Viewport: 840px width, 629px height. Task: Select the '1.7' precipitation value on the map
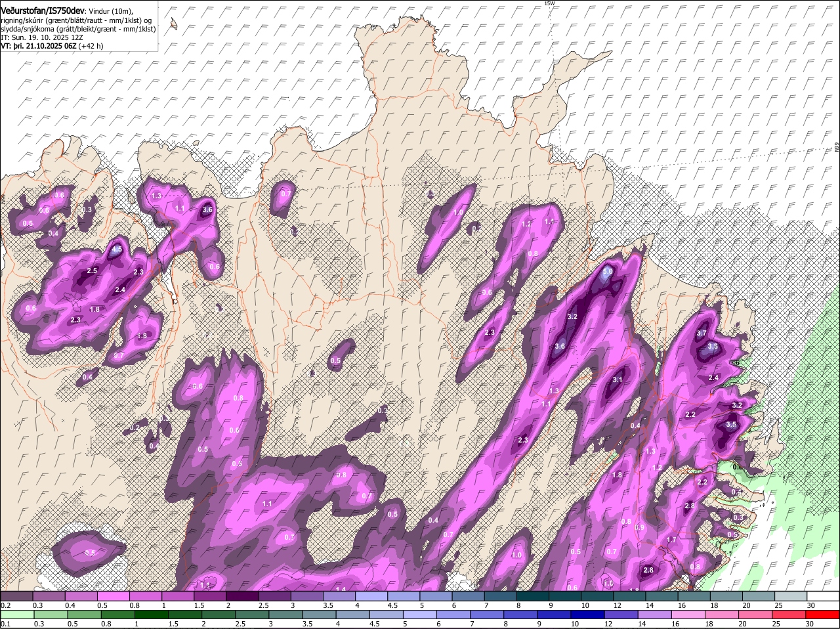pyautogui.click(x=671, y=540)
